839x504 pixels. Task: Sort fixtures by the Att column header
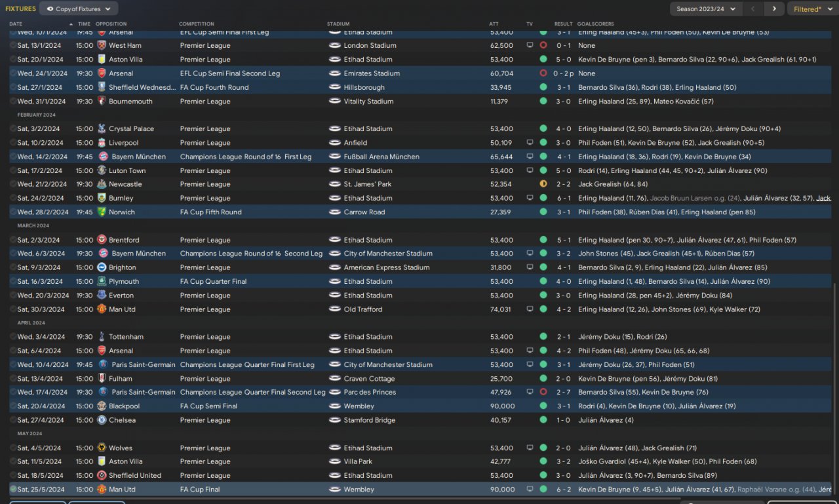(494, 24)
